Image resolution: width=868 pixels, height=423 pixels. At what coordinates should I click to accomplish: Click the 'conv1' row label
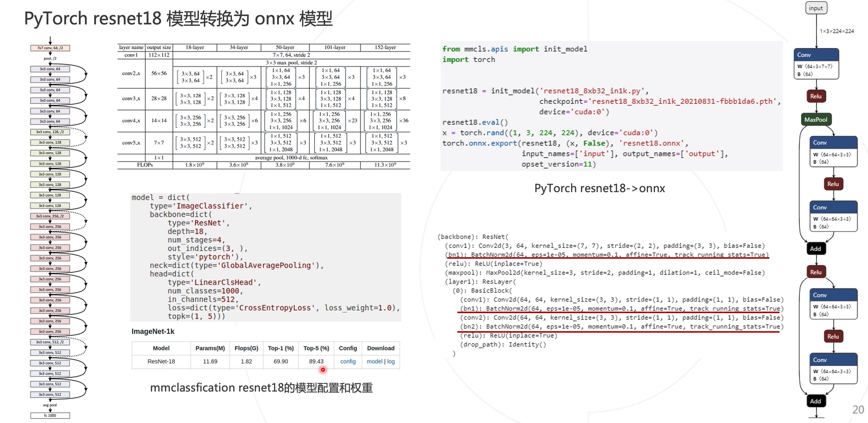[x=131, y=55]
